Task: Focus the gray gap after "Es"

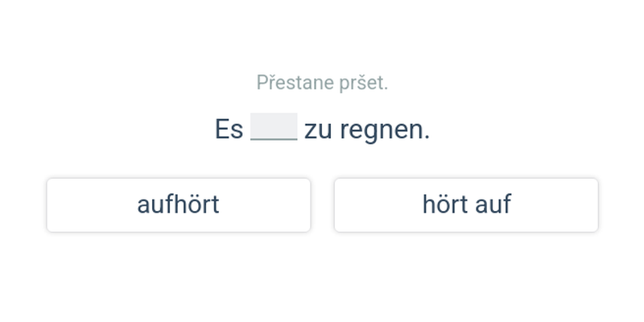Action: click(x=274, y=128)
